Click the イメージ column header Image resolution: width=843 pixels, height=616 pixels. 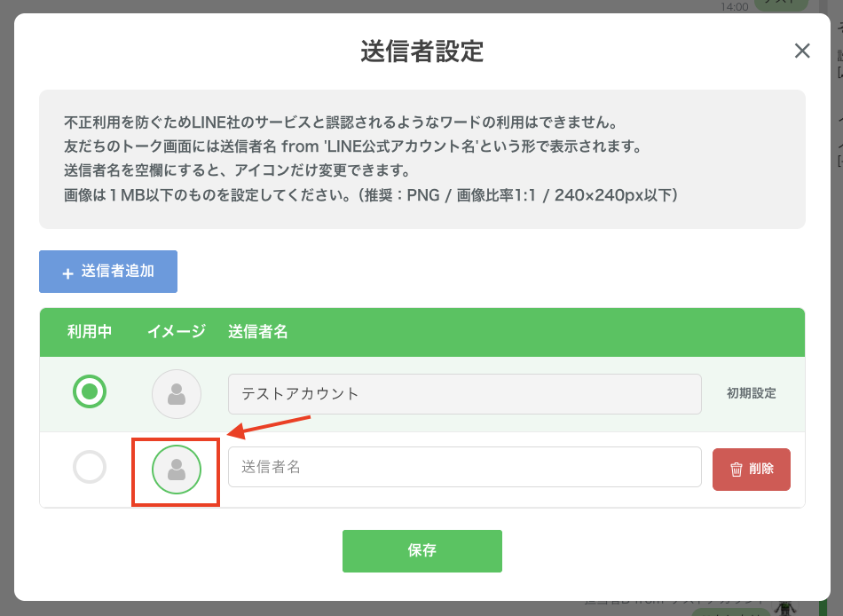tap(177, 332)
